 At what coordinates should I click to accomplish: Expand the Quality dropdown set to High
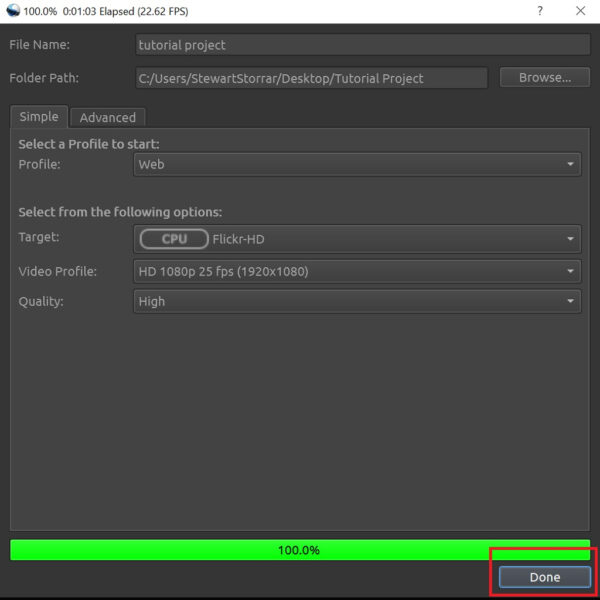coord(357,301)
